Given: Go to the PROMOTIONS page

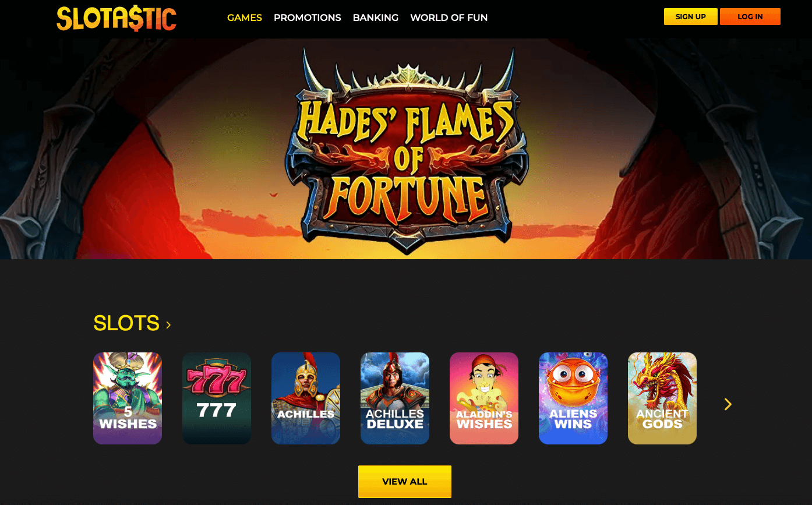Looking at the screenshot, I should [x=308, y=17].
